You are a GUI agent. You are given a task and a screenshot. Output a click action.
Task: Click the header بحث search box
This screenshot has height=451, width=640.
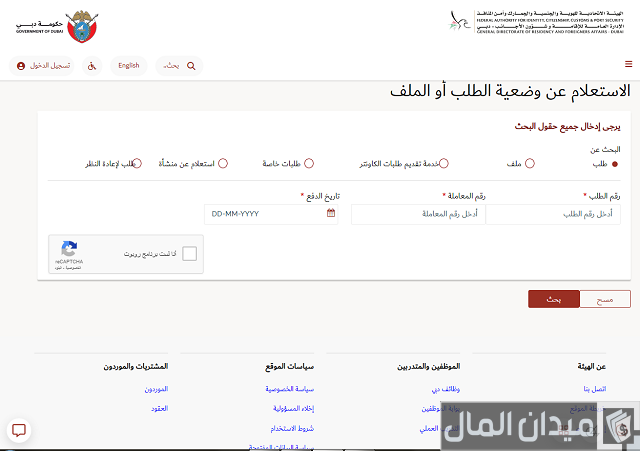coord(179,66)
